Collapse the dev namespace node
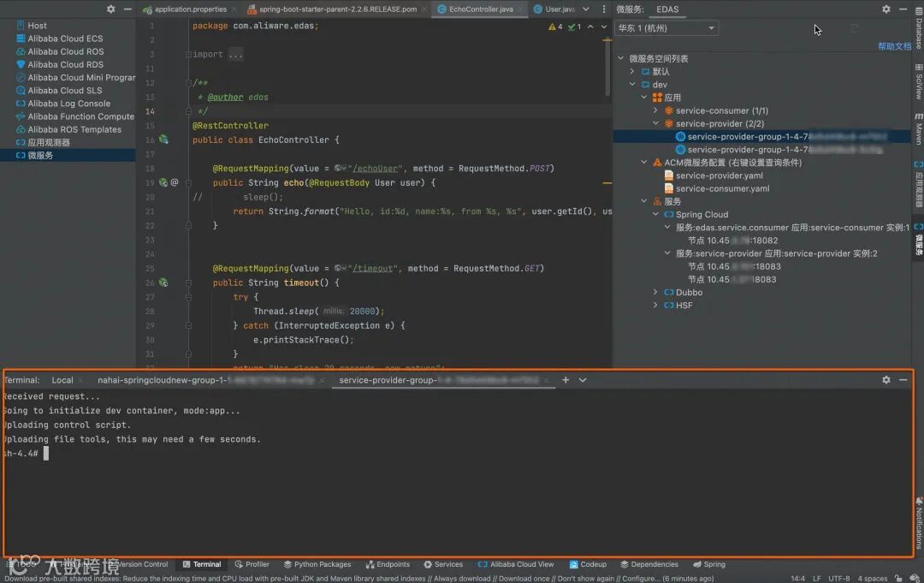Viewport: 924px width, 583px height. click(x=632, y=84)
